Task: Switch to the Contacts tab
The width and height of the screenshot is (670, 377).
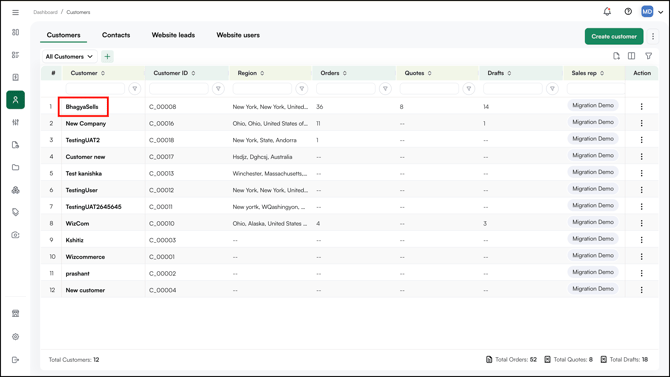Action: (116, 35)
